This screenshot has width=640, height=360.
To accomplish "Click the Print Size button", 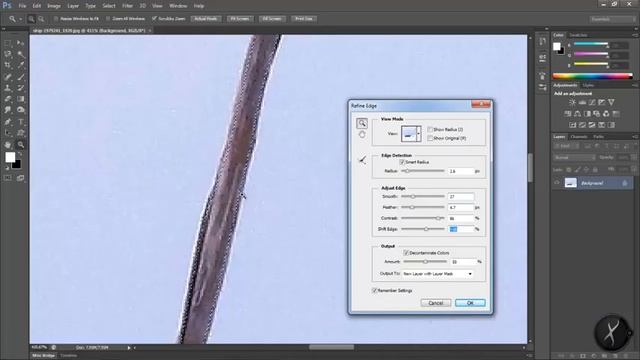I will [x=304, y=19].
